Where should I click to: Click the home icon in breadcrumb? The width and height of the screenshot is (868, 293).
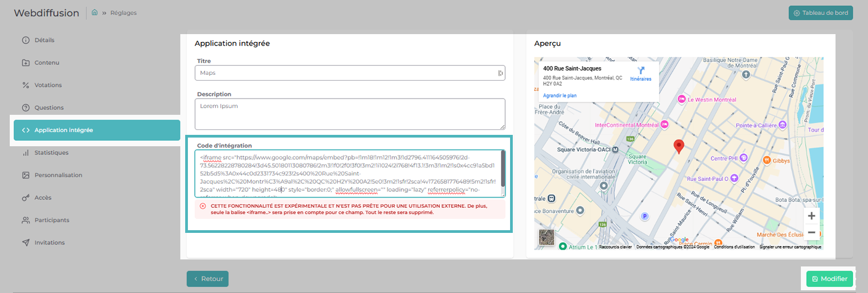[95, 12]
